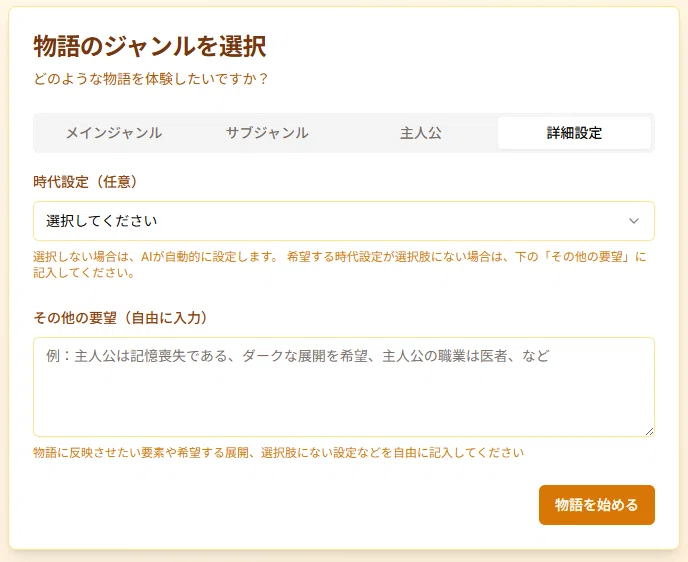Click the text area resize grip icon
Viewport: 688px width, 562px height.
click(x=649, y=432)
